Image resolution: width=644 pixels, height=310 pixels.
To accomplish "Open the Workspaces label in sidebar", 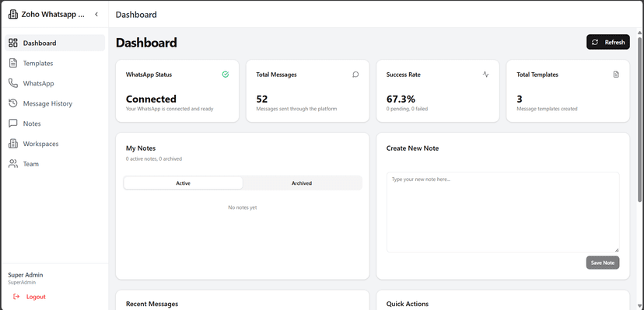I will pyautogui.click(x=40, y=144).
